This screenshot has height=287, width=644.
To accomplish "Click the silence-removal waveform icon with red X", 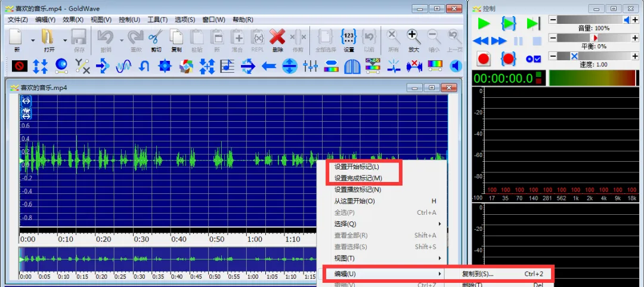I will (x=414, y=66).
